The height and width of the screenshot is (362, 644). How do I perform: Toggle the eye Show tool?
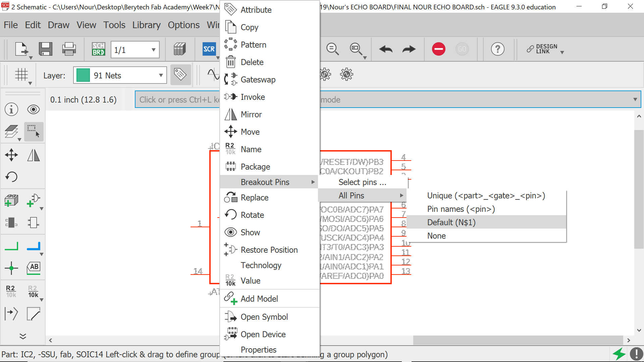point(33,109)
